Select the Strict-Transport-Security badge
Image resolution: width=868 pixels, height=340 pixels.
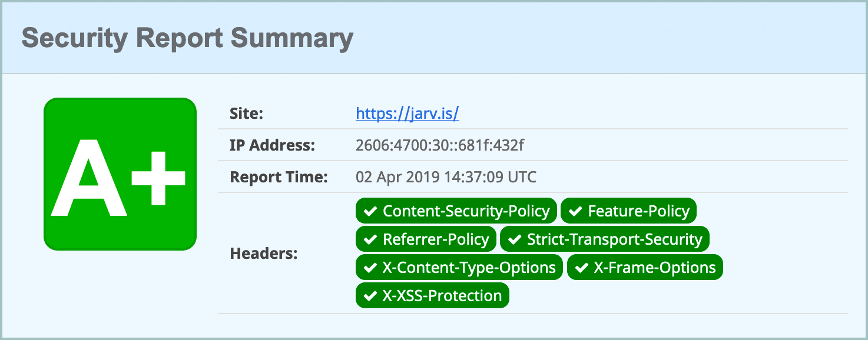[x=604, y=239]
